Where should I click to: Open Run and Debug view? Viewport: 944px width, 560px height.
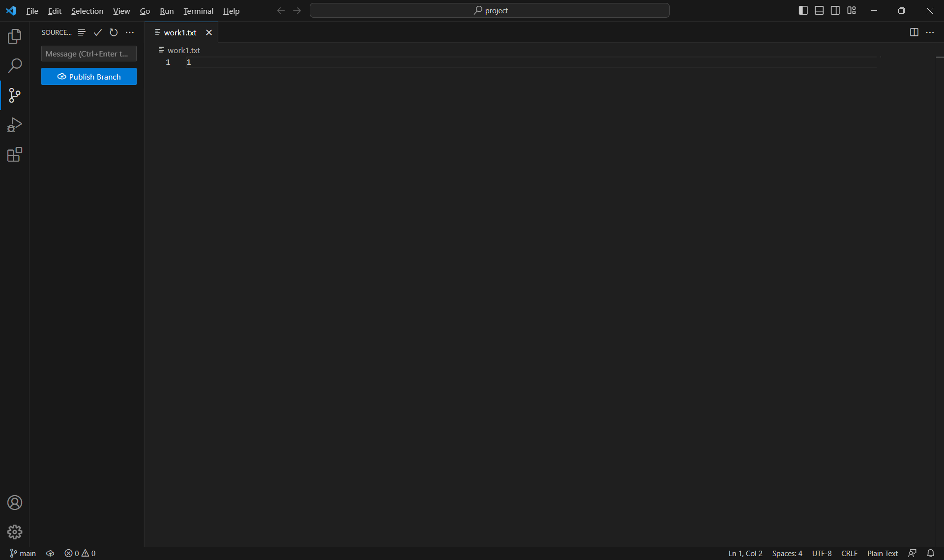pos(15,125)
